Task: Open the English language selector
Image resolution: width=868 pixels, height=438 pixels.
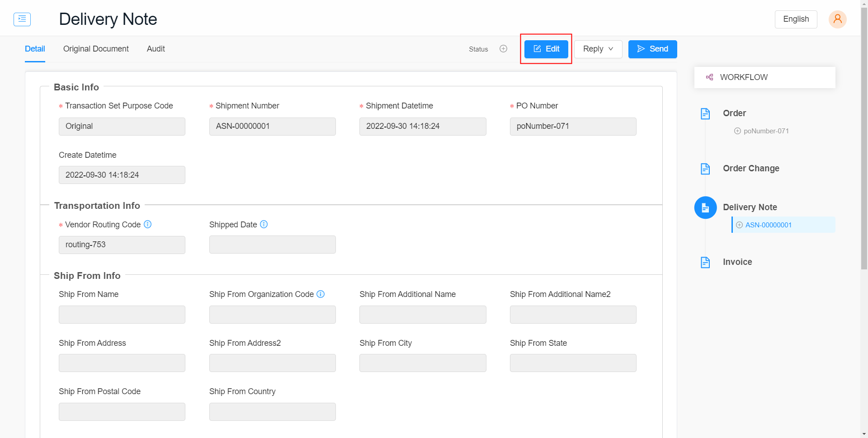Action: click(796, 19)
